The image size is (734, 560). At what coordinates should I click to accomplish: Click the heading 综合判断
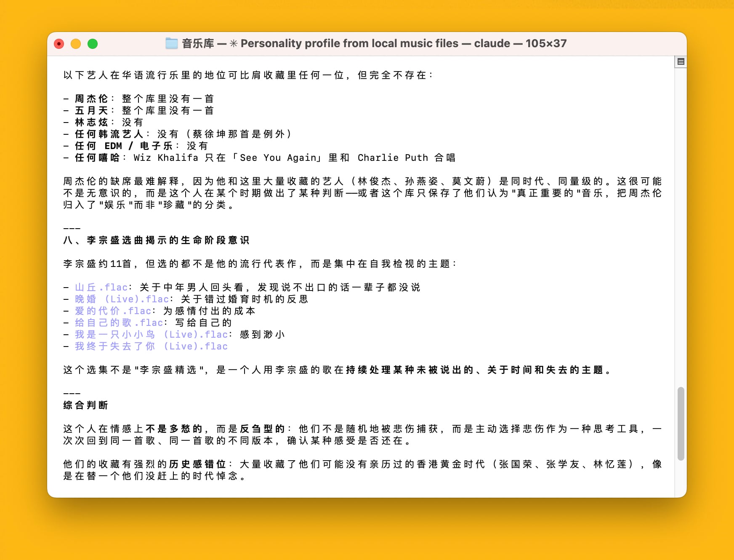(x=85, y=405)
